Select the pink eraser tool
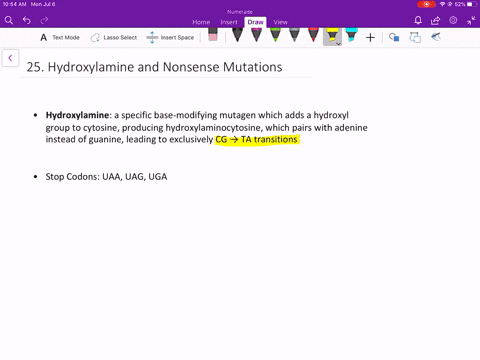The width and height of the screenshot is (480, 360). click(x=213, y=35)
